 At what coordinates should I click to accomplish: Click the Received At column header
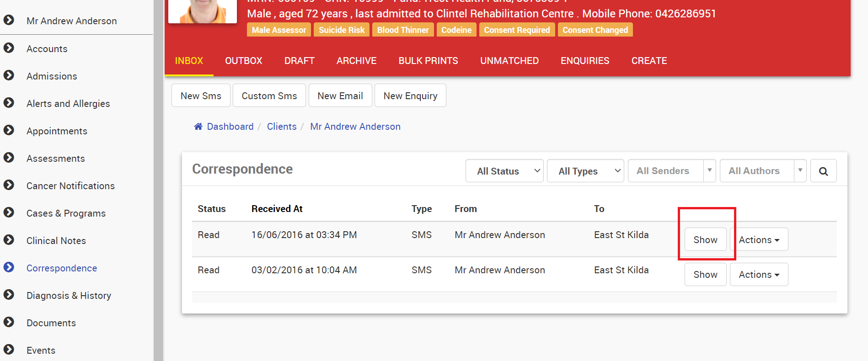click(x=277, y=209)
